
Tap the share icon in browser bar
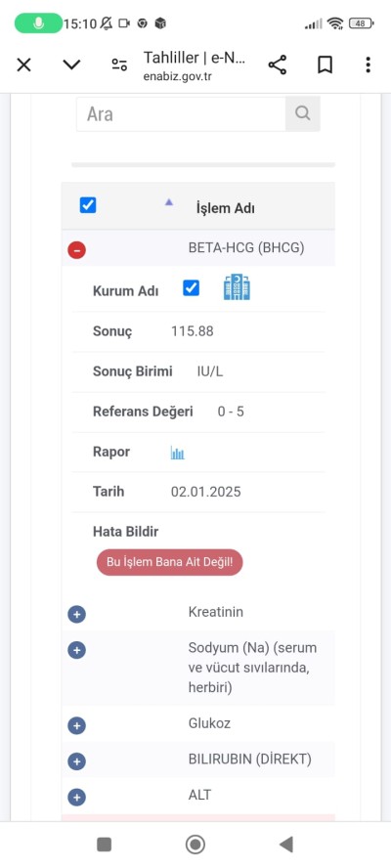(x=278, y=65)
